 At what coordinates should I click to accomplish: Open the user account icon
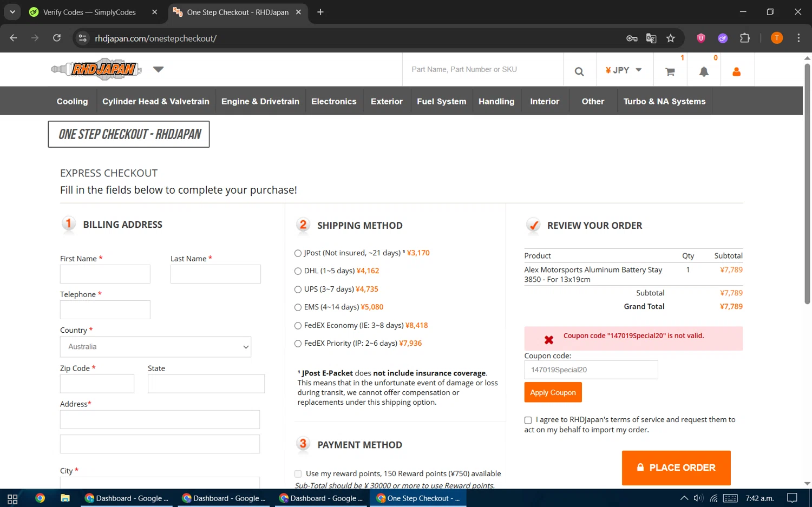(x=736, y=71)
